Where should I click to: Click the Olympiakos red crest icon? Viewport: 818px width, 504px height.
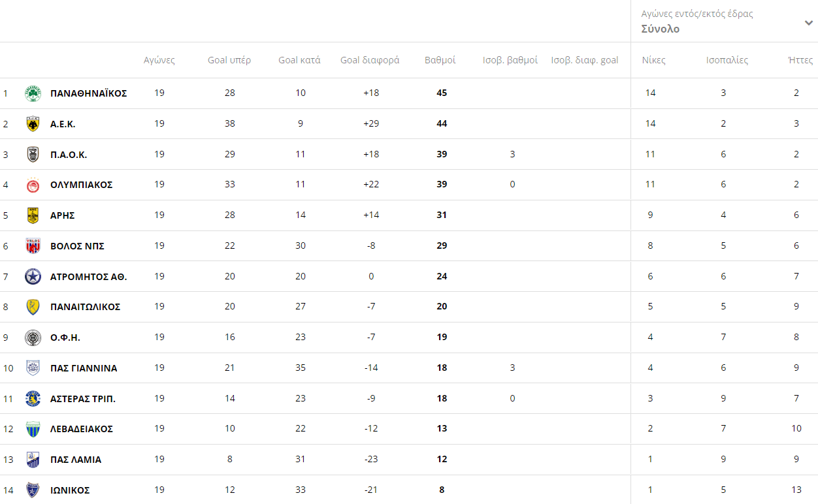(33, 185)
